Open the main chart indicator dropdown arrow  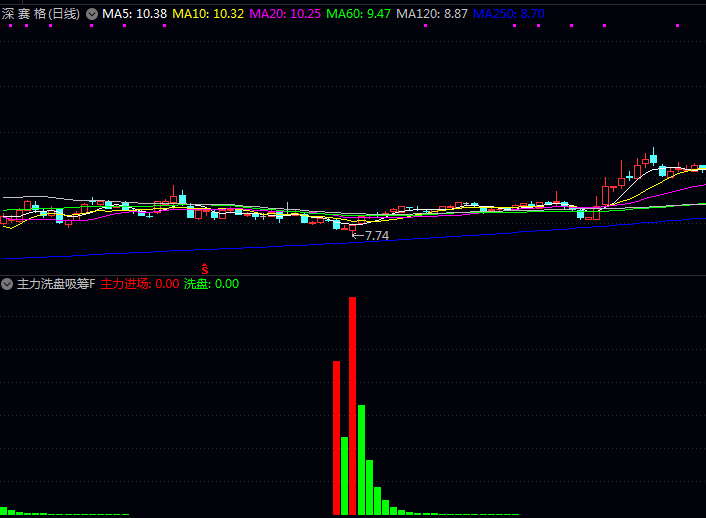[x=92, y=14]
